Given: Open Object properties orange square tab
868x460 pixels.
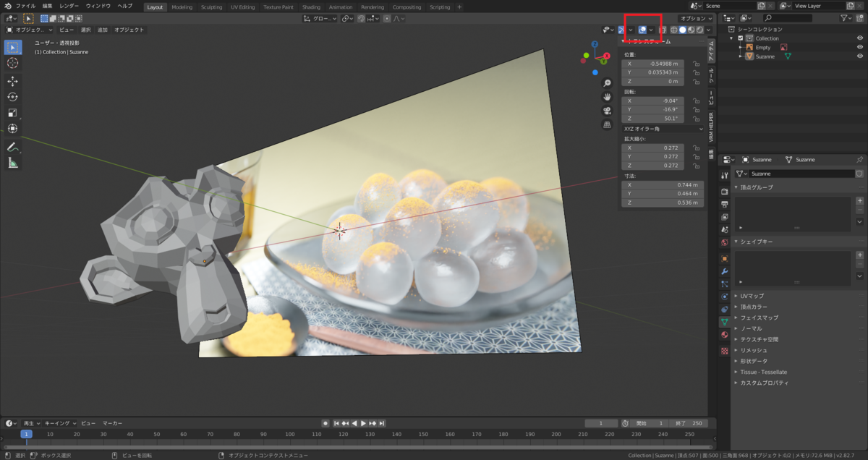Looking at the screenshot, I should (x=725, y=258).
